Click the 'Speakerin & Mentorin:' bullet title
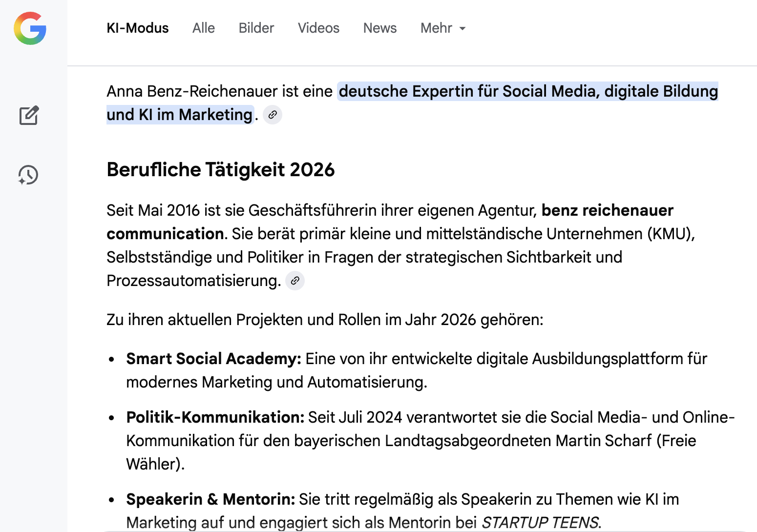This screenshot has width=757, height=532. (x=210, y=499)
